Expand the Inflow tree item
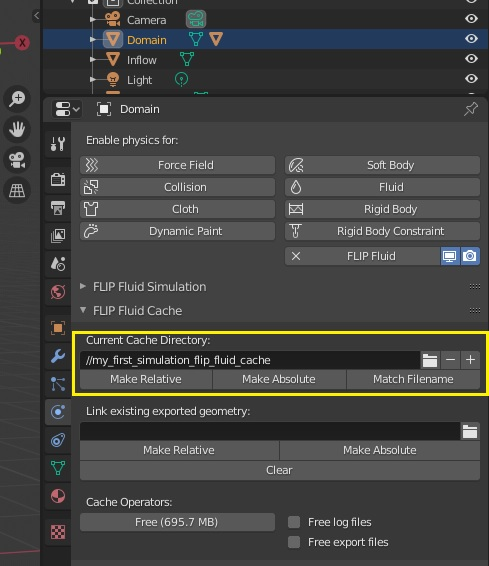Screen dimensions: 489x566 [x=93, y=59]
